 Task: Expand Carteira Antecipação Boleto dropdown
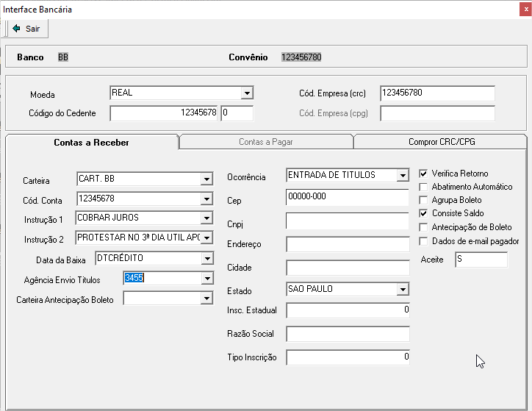[206, 299]
